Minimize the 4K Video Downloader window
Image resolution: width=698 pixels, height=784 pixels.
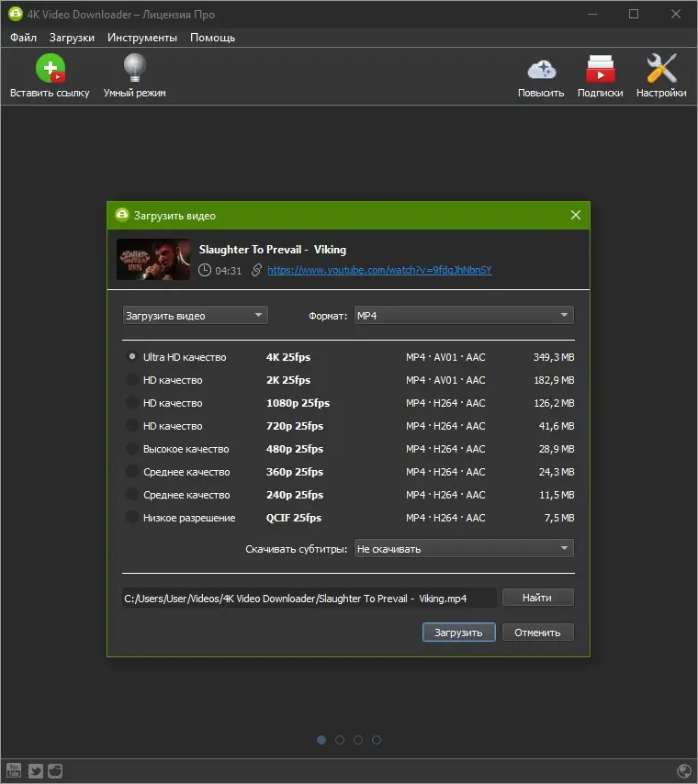point(592,14)
